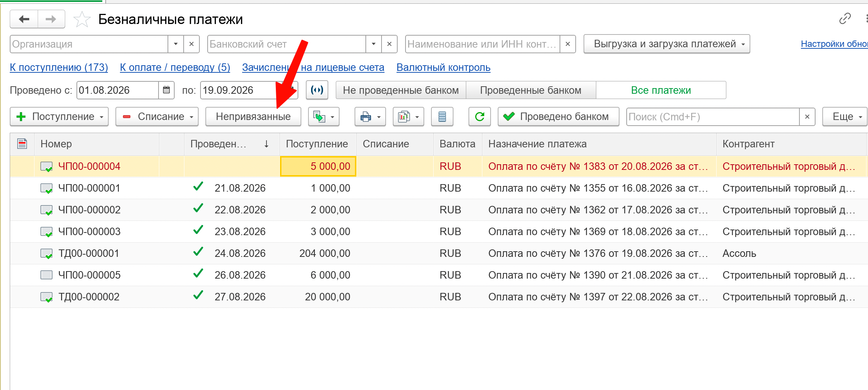Click the list settings stack icon

tap(442, 117)
